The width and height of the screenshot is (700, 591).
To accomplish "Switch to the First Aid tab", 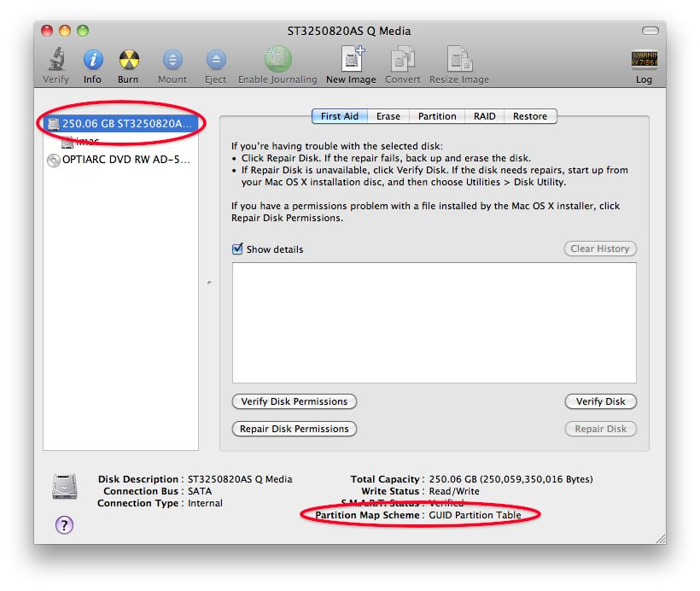I will point(340,116).
